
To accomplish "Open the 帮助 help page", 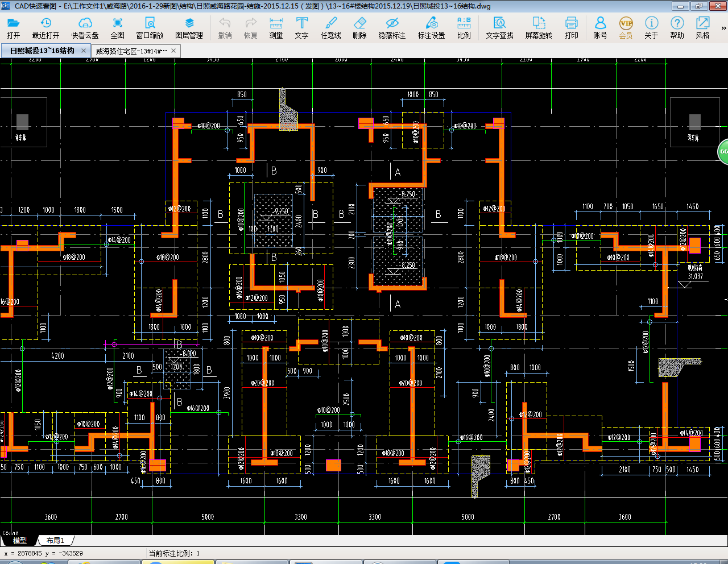I will (x=677, y=28).
